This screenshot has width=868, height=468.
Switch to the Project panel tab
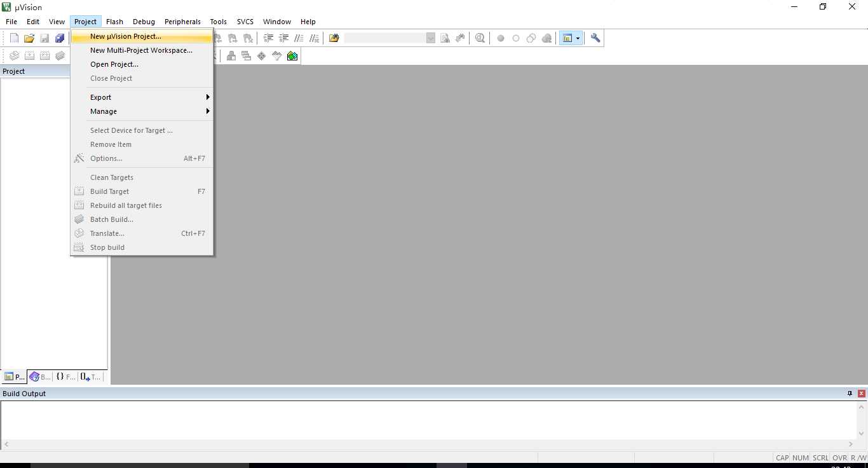pyautogui.click(x=14, y=377)
